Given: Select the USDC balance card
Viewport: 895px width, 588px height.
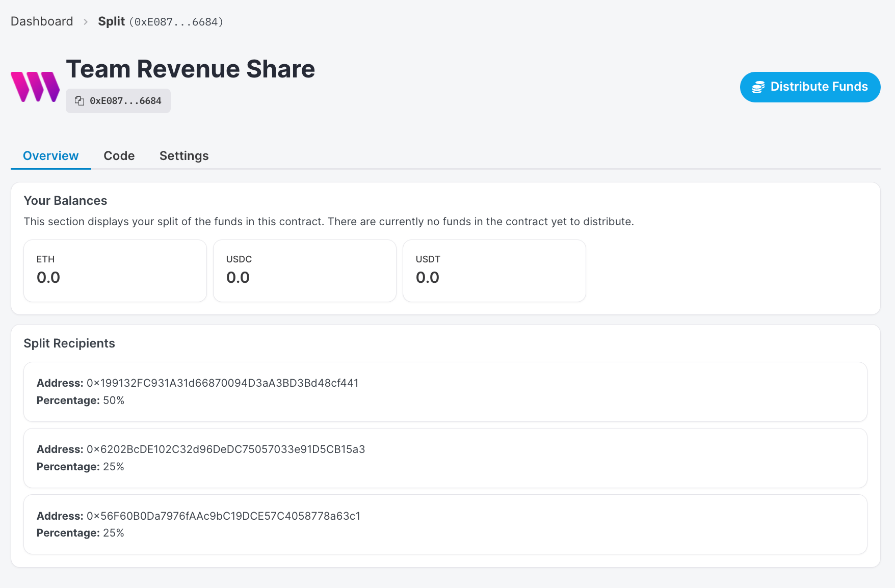Looking at the screenshot, I should click(305, 271).
